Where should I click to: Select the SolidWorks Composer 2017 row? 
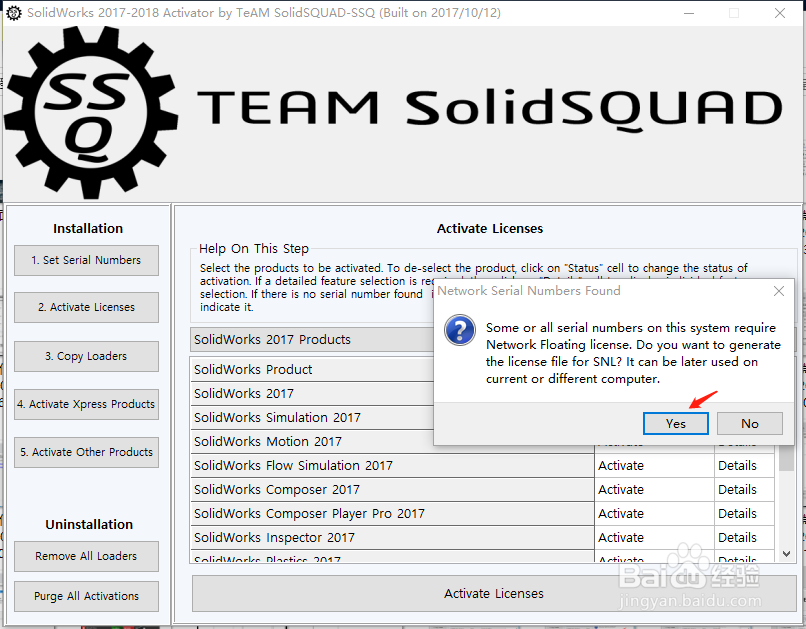392,490
